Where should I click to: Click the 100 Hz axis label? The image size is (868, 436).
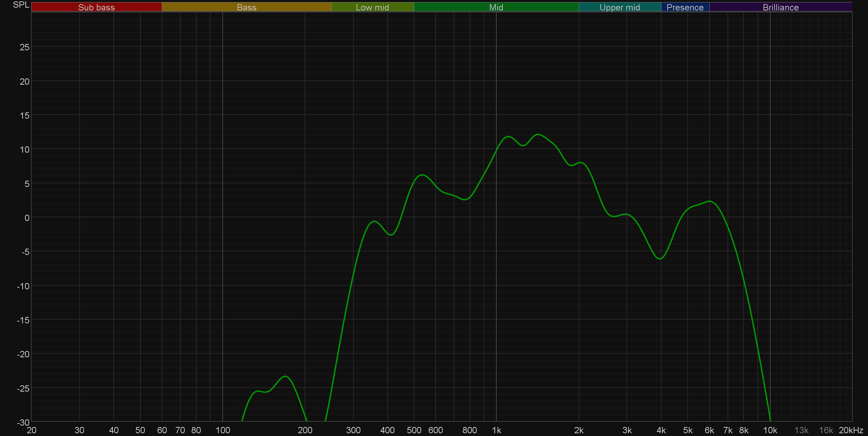point(223,430)
